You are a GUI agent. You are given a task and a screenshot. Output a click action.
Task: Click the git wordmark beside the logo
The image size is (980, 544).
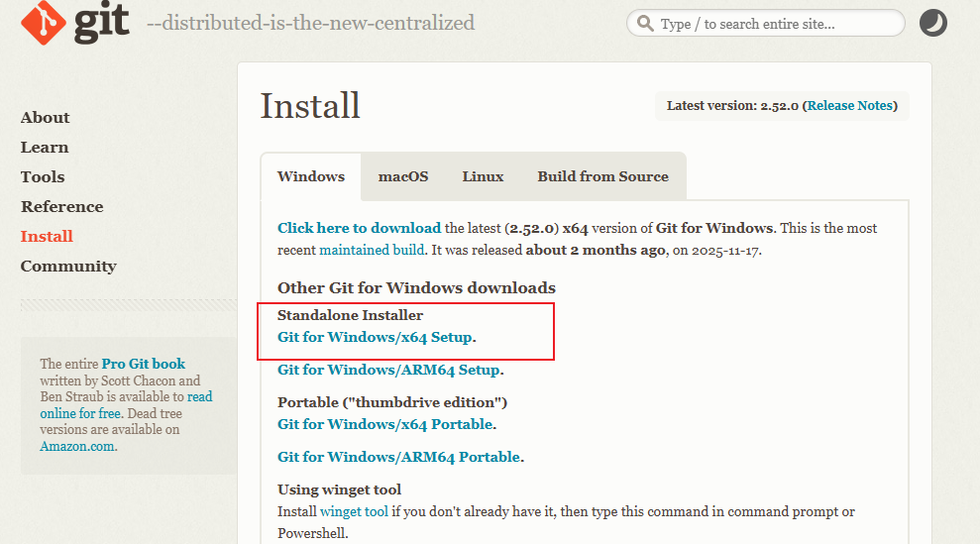point(102,23)
